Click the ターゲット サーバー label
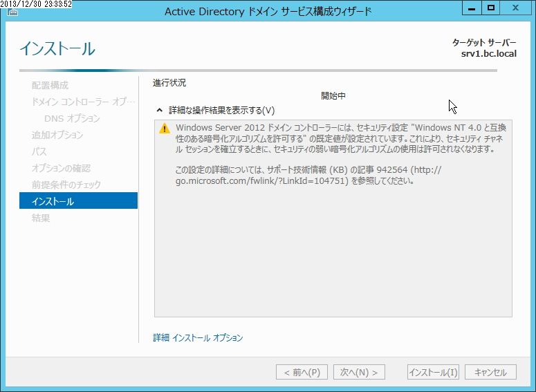536x392 pixels. click(x=484, y=43)
